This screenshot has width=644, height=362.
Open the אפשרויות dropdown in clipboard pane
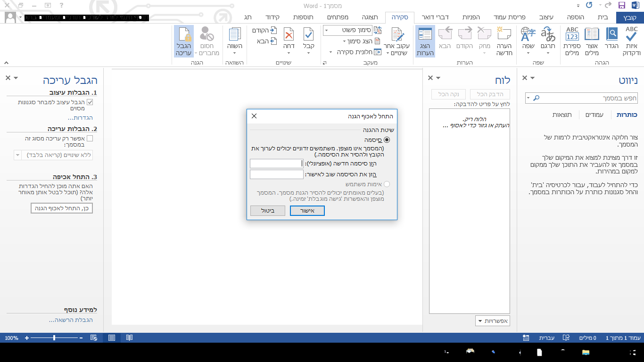[493, 321]
